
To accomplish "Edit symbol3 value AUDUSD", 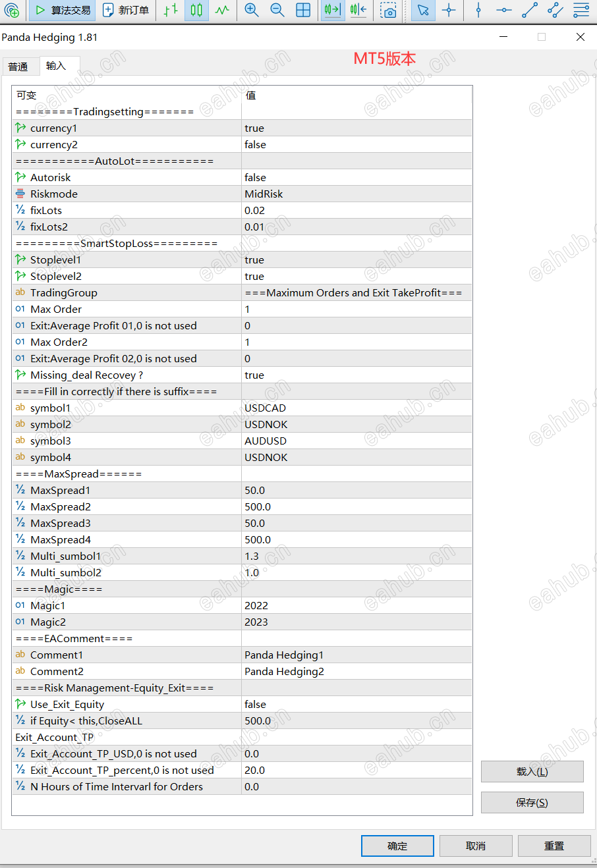I will point(356,441).
